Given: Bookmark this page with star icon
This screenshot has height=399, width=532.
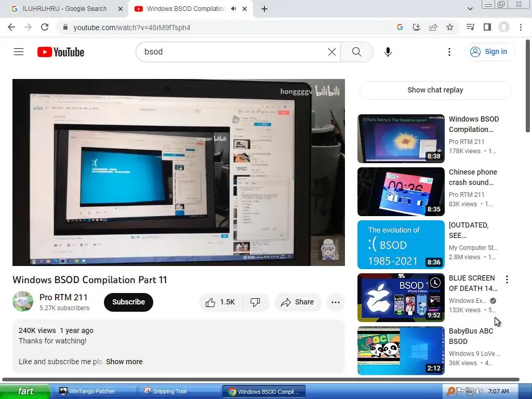Looking at the screenshot, I should [x=450, y=27].
